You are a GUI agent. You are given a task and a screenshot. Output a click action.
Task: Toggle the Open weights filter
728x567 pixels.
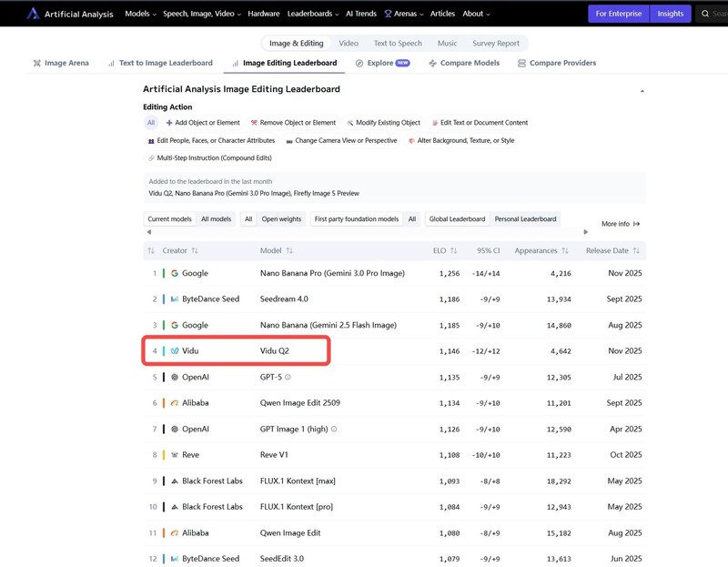click(281, 219)
